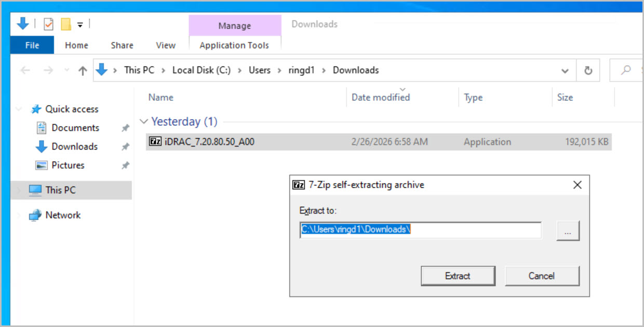Viewport: 644px width, 327px height.
Task: Open the File menu
Action: coord(32,45)
